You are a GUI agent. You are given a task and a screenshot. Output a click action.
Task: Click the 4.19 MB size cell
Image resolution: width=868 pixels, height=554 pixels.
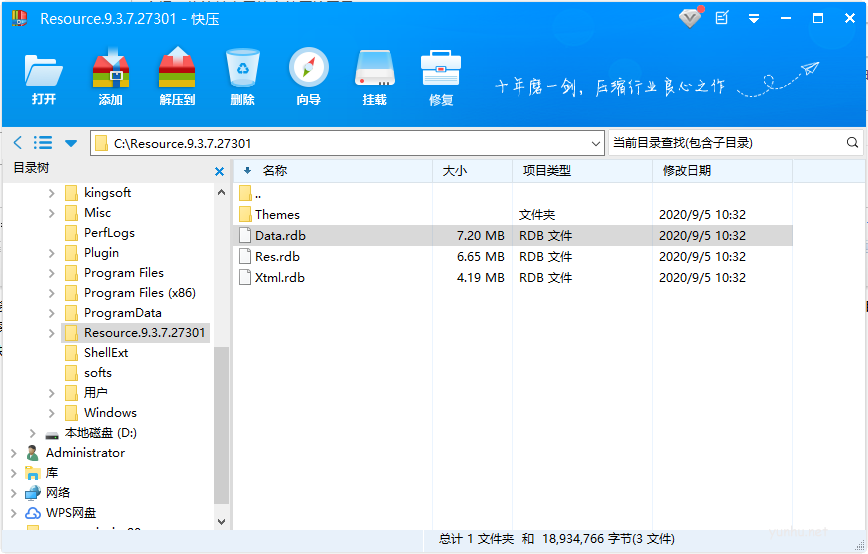click(x=480, y=278)
